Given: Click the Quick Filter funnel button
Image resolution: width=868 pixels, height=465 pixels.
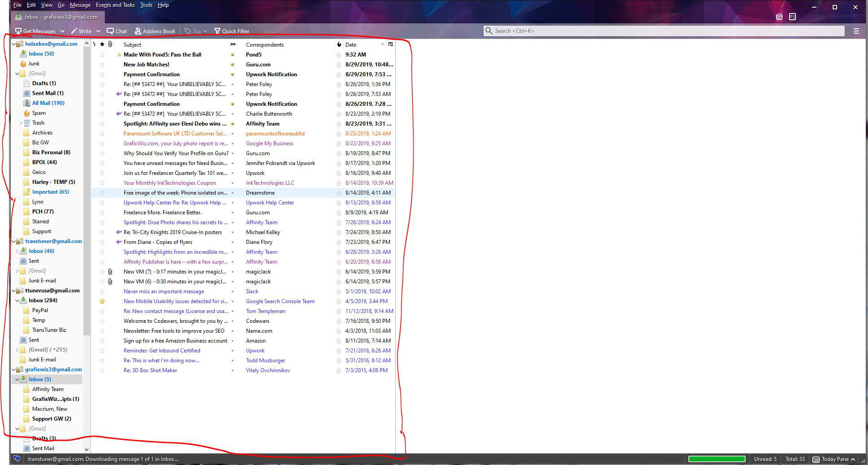Looking at the screenshot, I should coord(232,31).
